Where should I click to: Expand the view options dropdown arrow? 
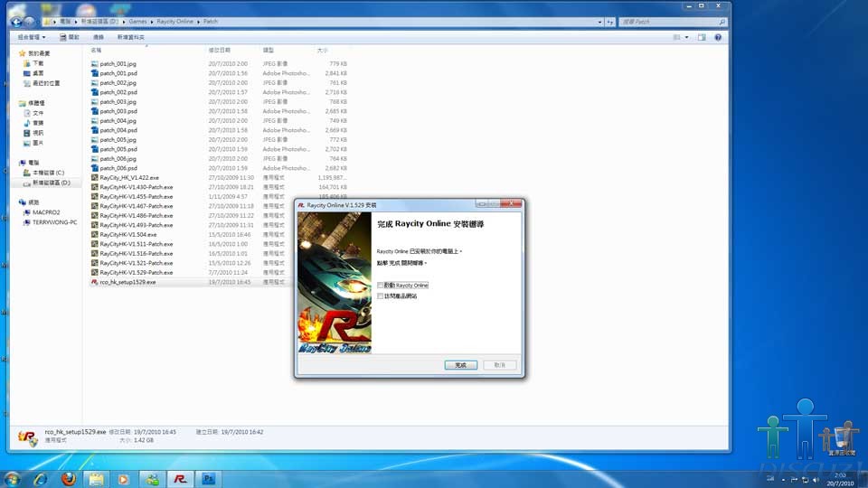(686, 37)
